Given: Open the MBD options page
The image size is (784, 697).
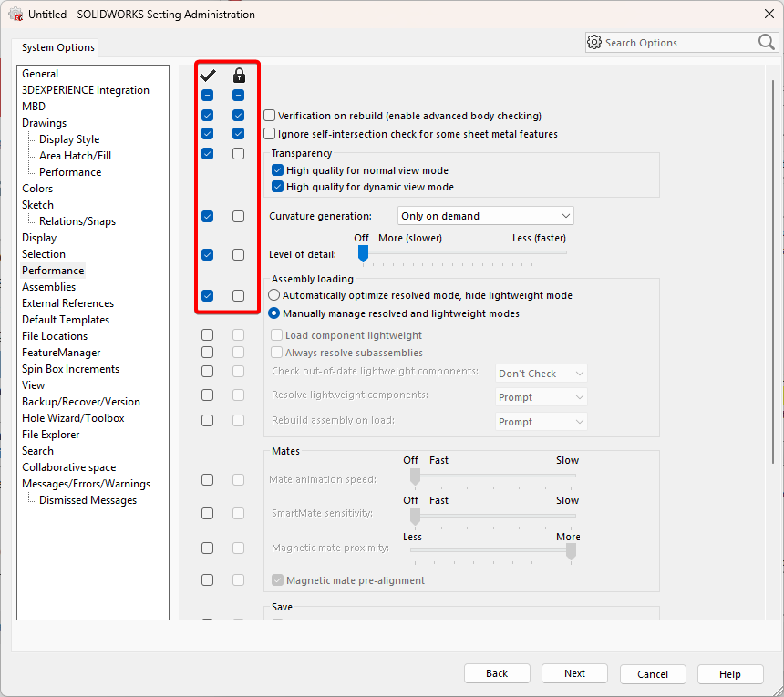Looking at the screenshot, I should tap(34, 107).
